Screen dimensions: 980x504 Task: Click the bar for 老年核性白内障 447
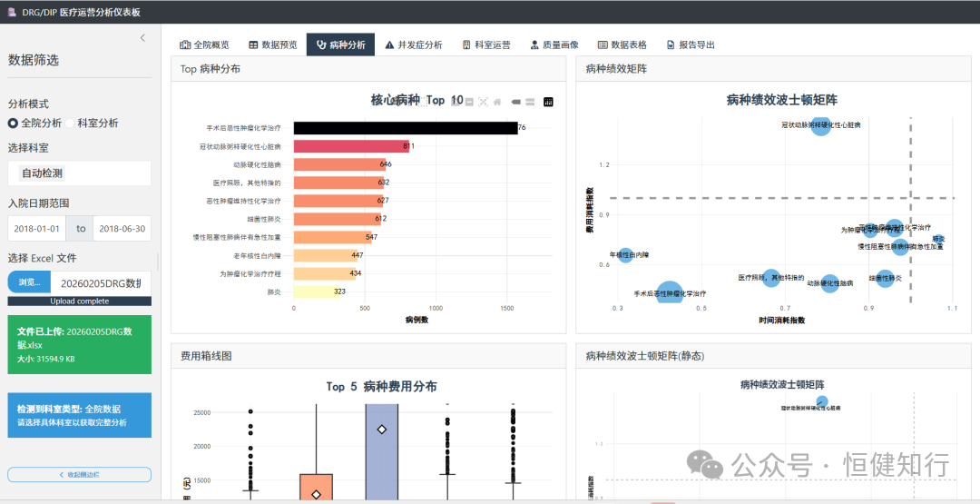click(325, 255)
